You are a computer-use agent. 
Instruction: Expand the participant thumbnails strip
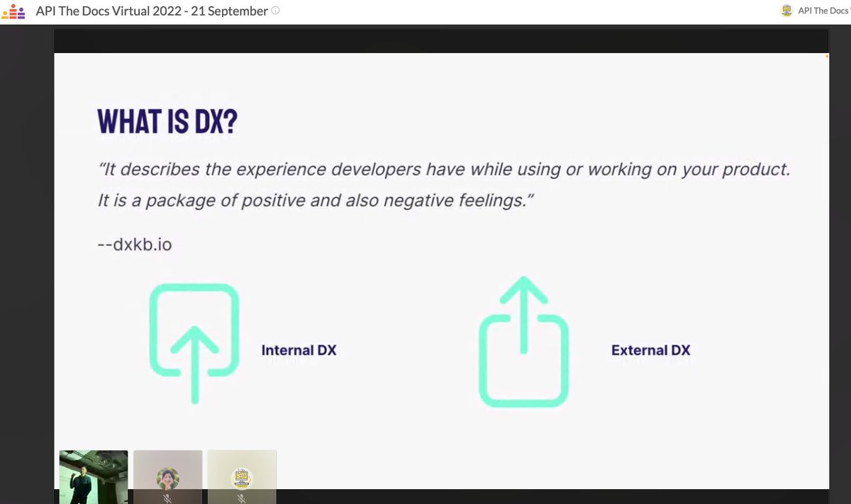(168, 475)
